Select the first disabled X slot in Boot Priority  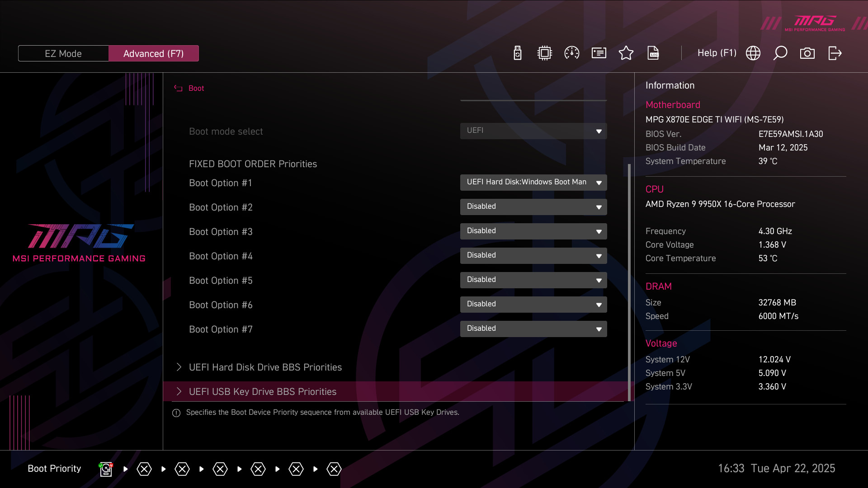[144, 469]
